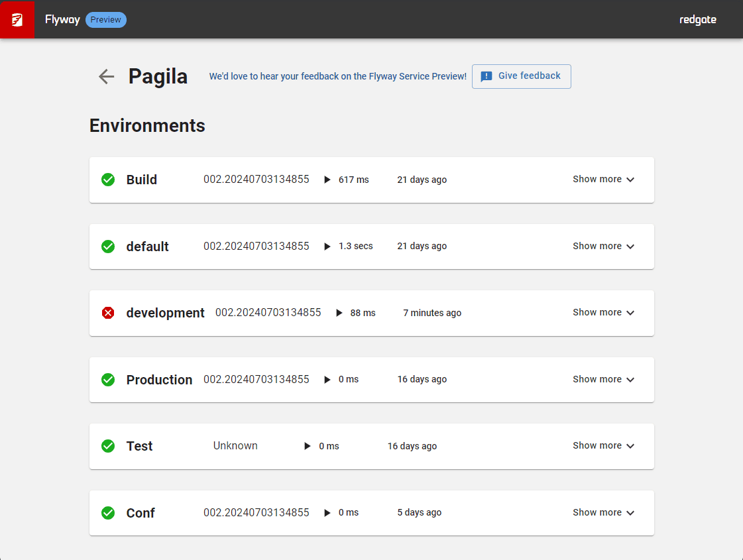
Task: Open the Production environment name
Action: 159,380
